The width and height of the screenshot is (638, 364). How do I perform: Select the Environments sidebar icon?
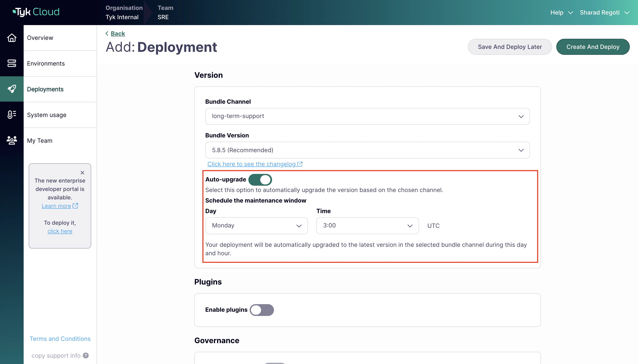click(x=12, y=63)
